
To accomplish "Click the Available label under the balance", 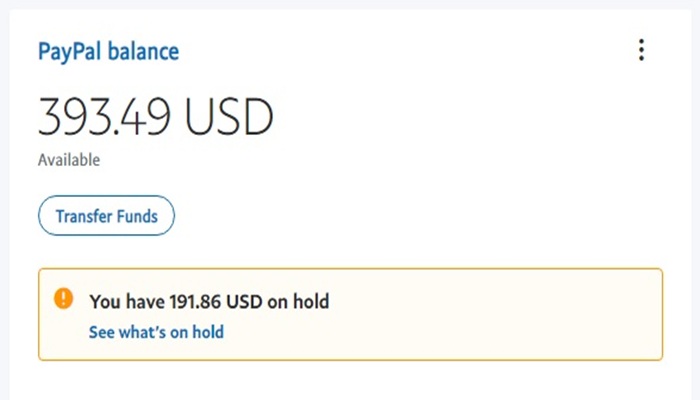I will 69,160.
